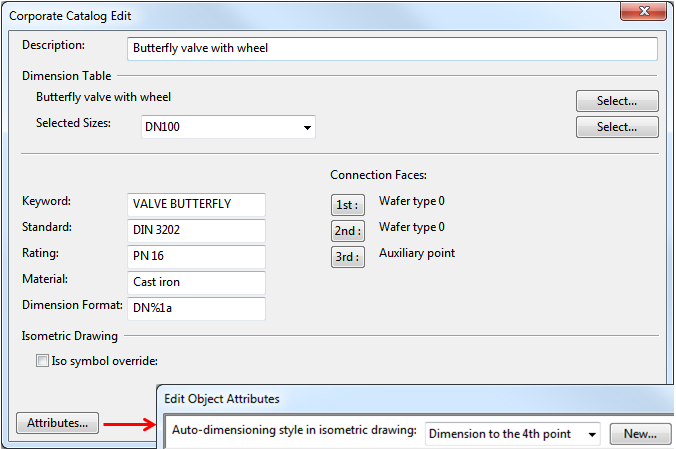
Task: Enable the Iso symbol override checkbox
Action: 43,362
